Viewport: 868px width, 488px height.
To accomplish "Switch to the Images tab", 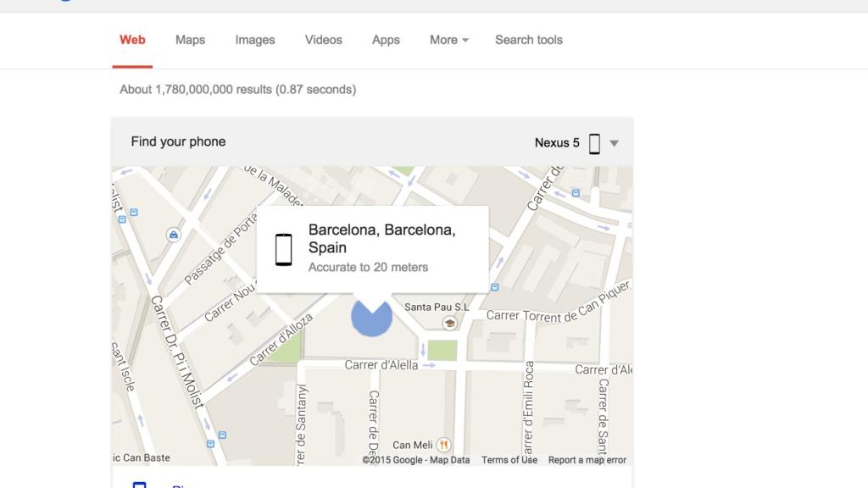I will point(254,40).
